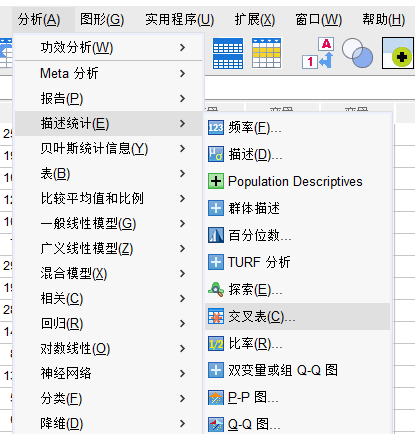The width and height of the screenshot is (415, 434).
Task: Choose 频率(F)... from the submenu
Action: coord(297,128)
